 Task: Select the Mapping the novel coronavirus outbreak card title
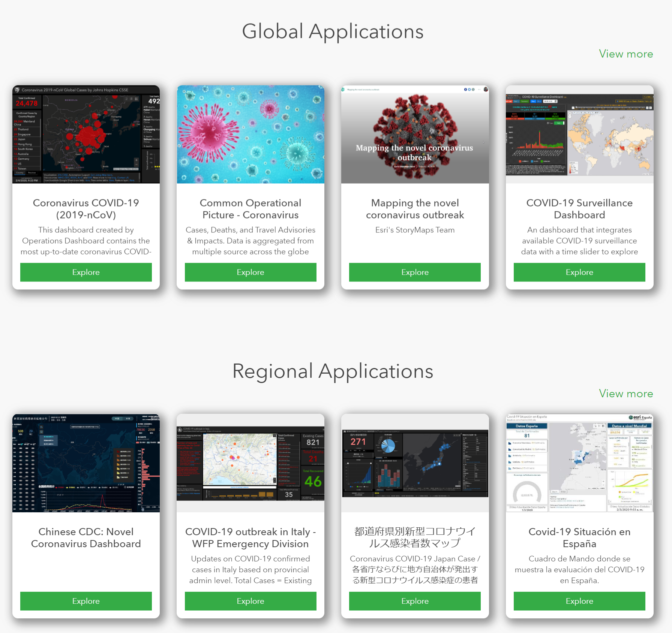[x=415, y=209]
